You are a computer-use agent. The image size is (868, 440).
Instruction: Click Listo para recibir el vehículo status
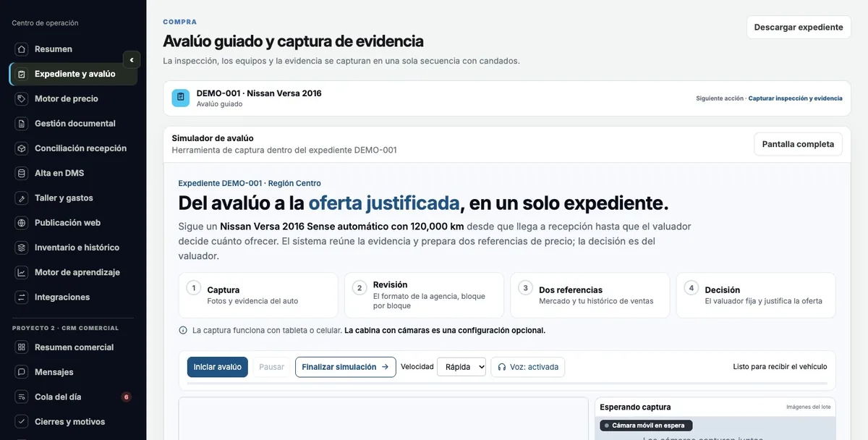(780, 367)
